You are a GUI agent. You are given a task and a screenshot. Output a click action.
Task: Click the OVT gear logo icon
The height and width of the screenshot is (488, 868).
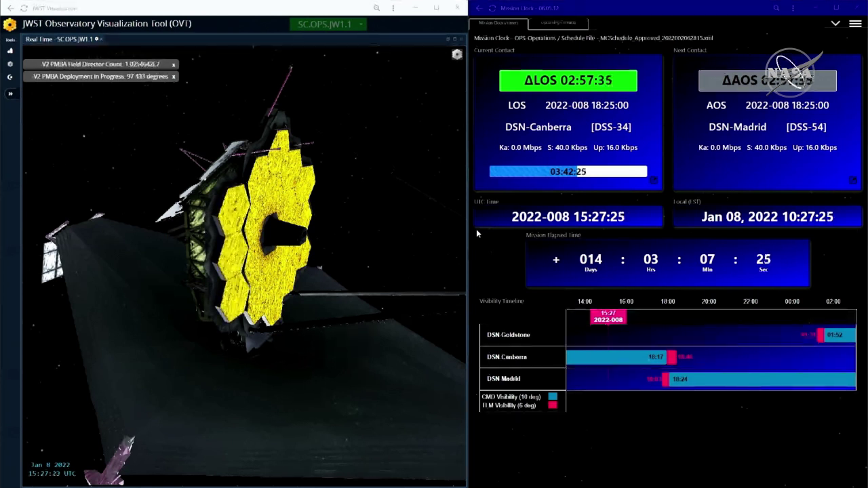pos(9,25)
